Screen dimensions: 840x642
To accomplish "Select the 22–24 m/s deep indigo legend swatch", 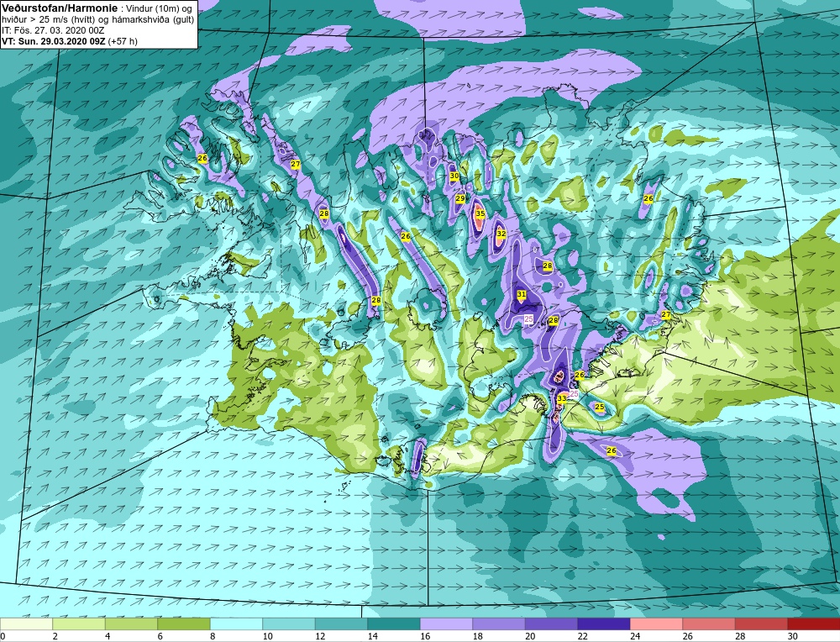I will pos(604,624).
